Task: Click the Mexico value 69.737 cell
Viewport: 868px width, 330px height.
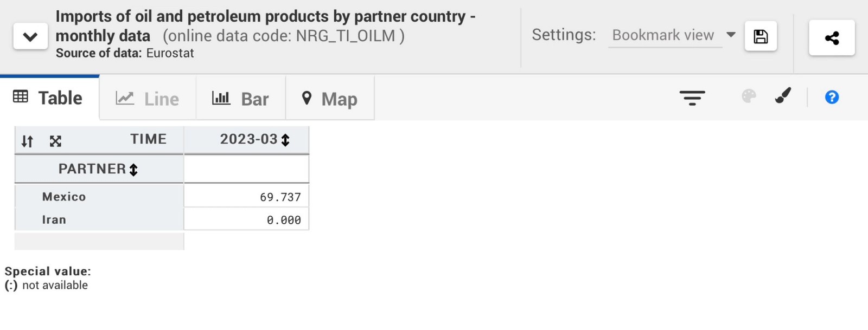Action: click(247, 197)
